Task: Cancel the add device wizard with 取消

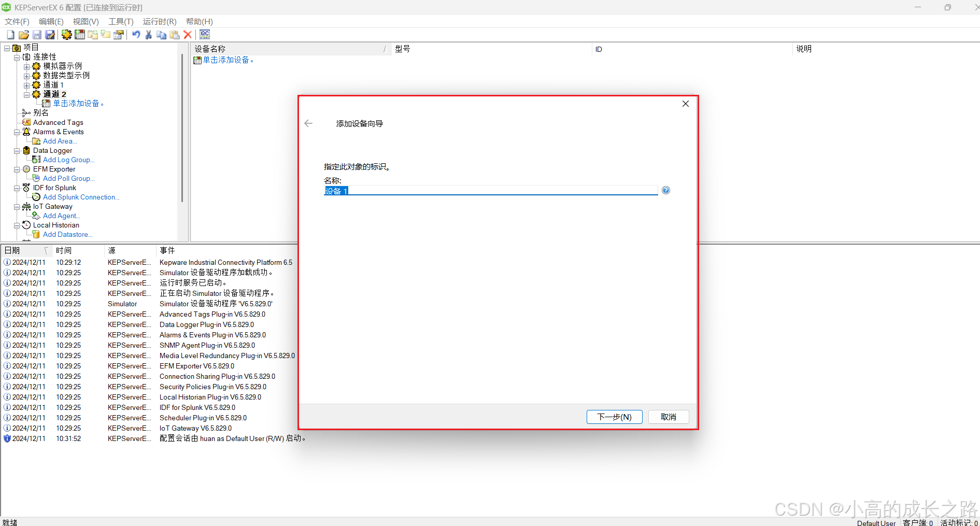Action: (669, 417)
